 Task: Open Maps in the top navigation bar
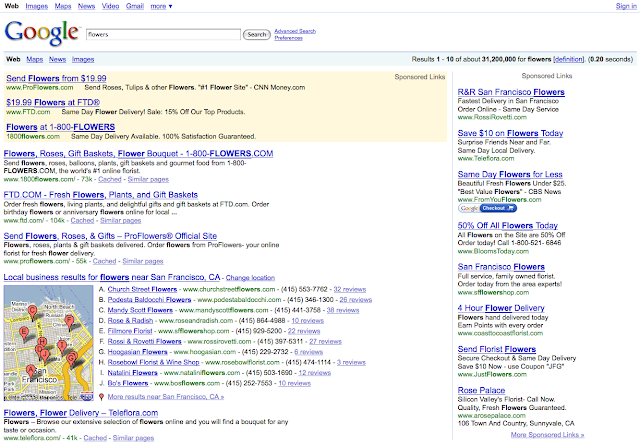[x=63, y=6]
